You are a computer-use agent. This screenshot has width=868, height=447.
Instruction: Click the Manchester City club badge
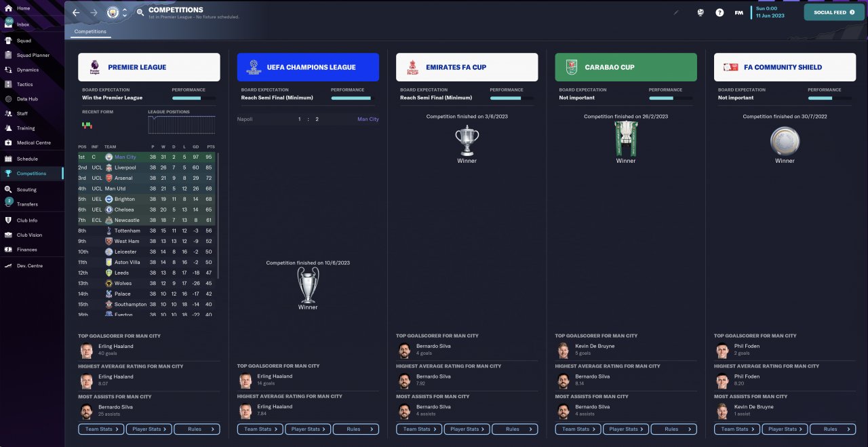pyautogui.click(x=113, y=12)
